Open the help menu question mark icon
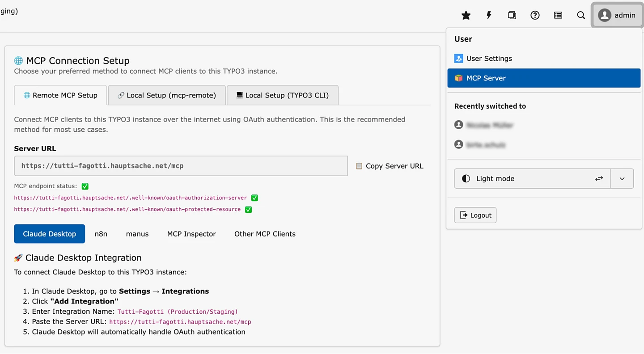Screen dimensions: 644x354 click(535, 15)
